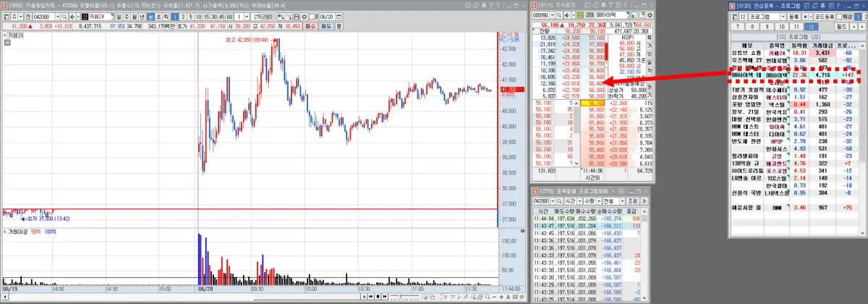Switch to group tab 7 in 관심종목
The height and width of the screenshot is (304, 868).
click(x=736, y=27)
